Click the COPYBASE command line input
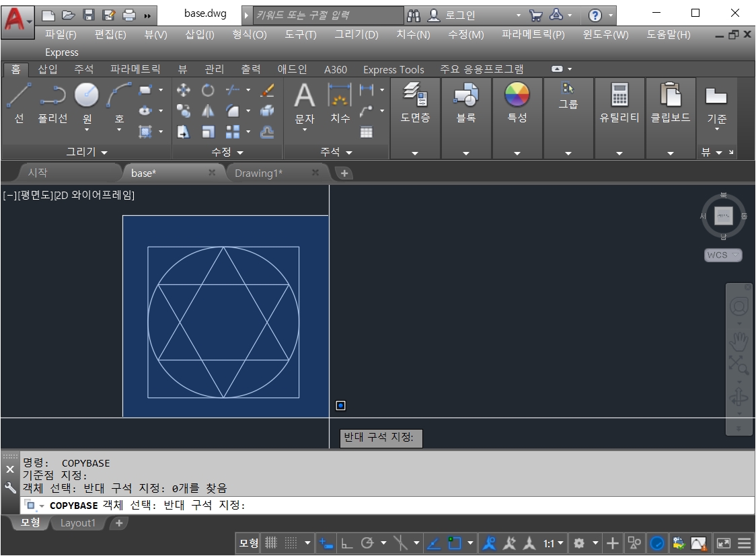 pyautogui.click(x=388, y=506)
